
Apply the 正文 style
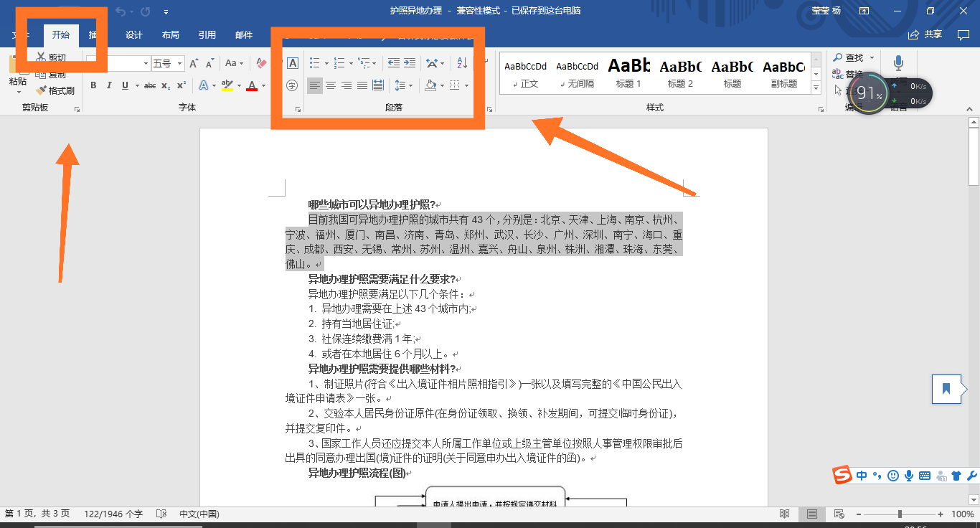pos(526,74)
